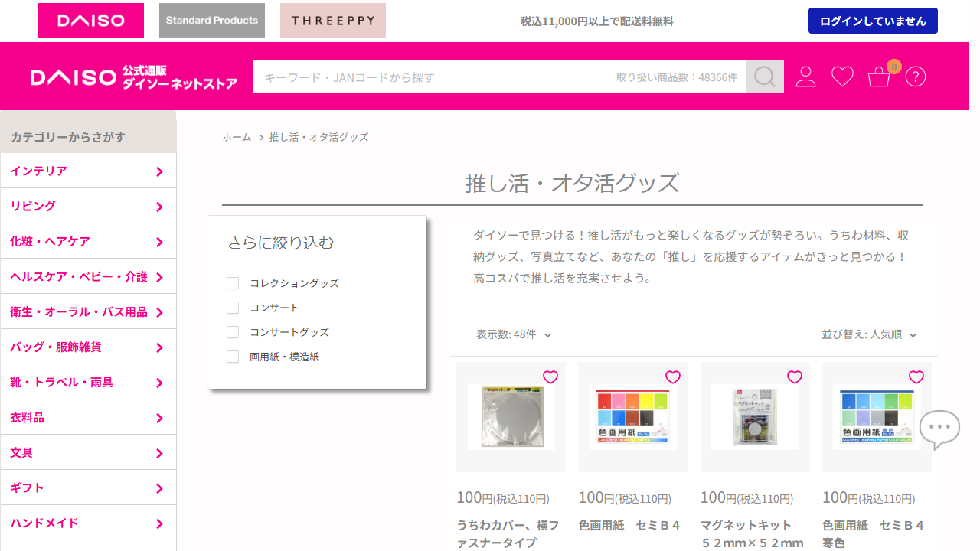Check the 画用紙・模造紙 filter
980x551 pixels.
pyautogui.click(x=233, y=357)
